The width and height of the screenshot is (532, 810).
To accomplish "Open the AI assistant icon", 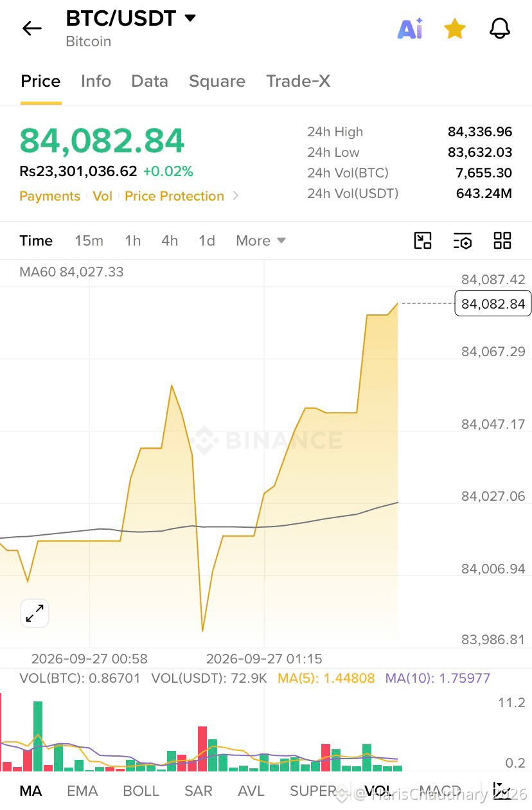I will tap(410, 28).
